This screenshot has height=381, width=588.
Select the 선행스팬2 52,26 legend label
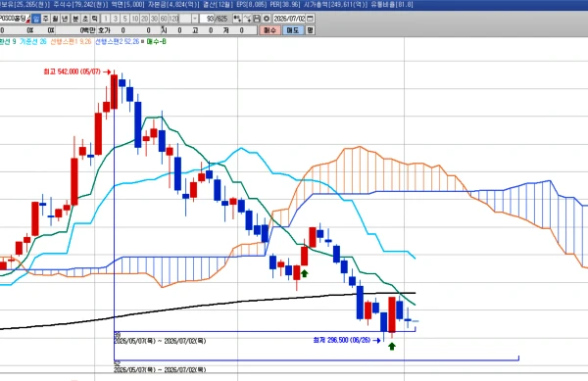click(117, 41)
